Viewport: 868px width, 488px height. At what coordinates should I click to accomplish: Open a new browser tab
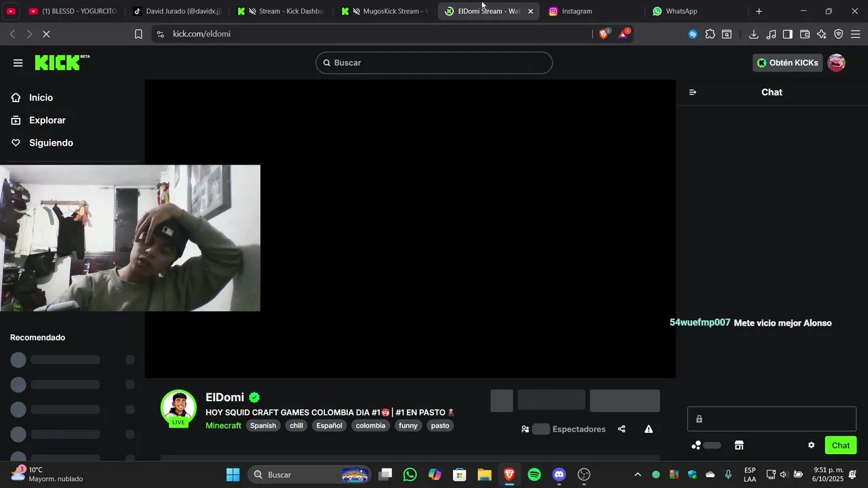pyautogui.click(x=759, y=12)
